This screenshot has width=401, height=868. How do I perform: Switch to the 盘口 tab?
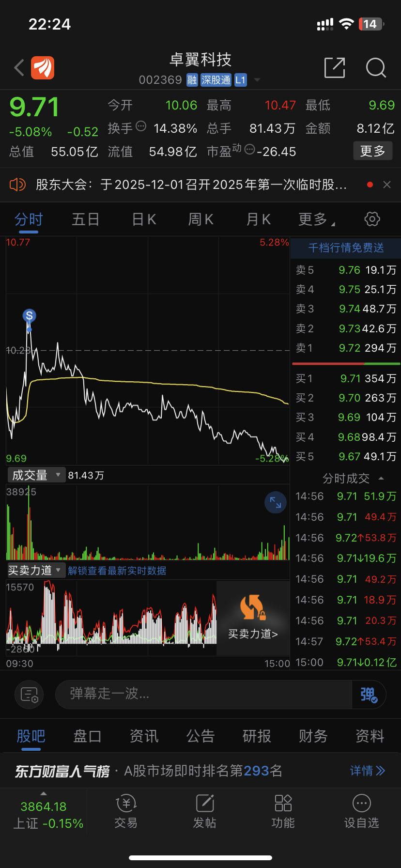87,736
